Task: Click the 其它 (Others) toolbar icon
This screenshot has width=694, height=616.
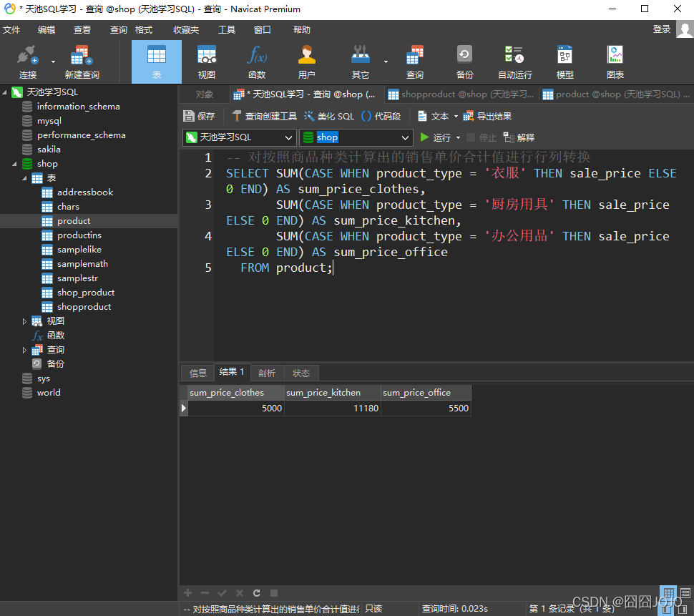Action: click(x=361, y=62)
